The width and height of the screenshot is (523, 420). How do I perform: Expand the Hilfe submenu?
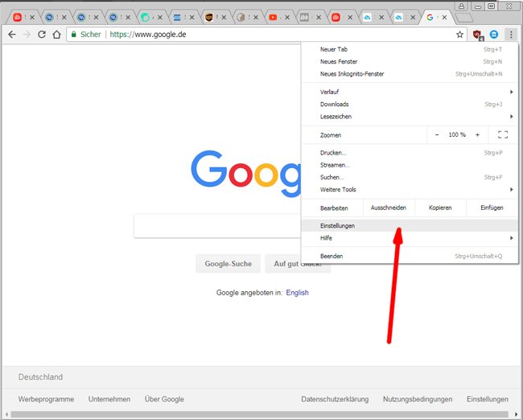410,238
